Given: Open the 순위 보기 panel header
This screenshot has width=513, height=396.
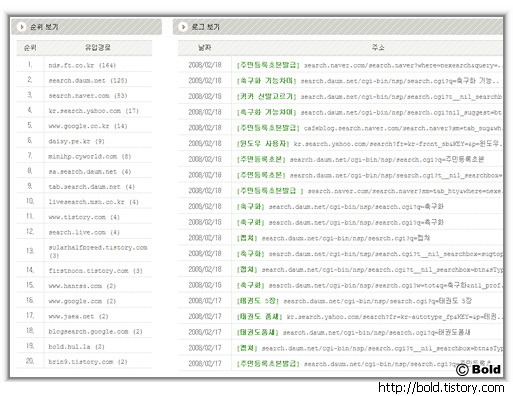Looking at the screenshot, I should (87, 27).
